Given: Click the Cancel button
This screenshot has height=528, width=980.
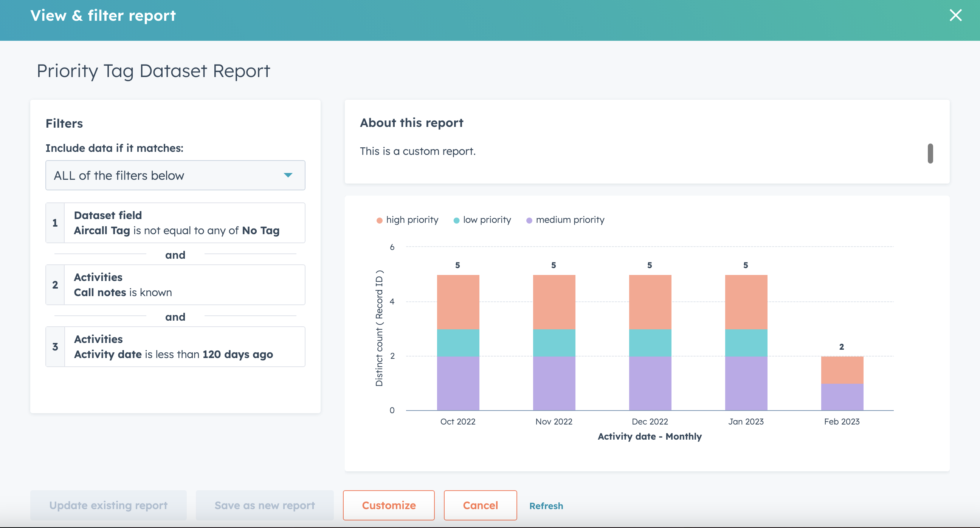Looking at the screenshot, I should [480, 505].
